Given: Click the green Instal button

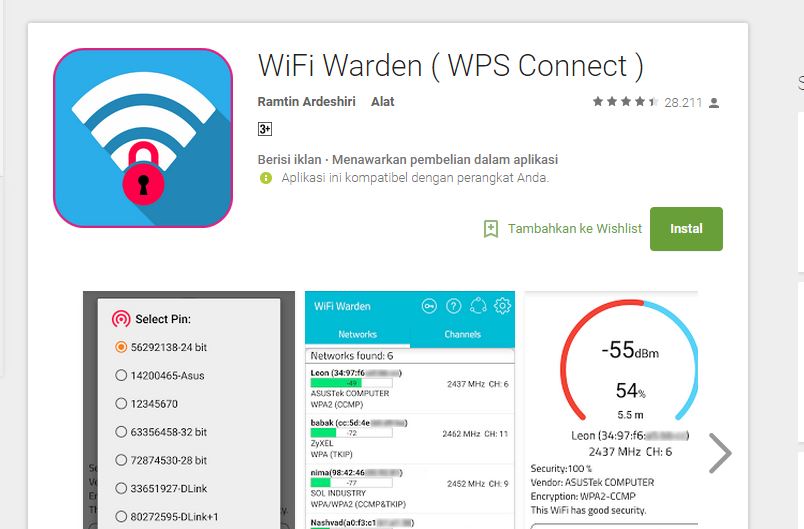Looking at the screenshot, I should [x=686, y=229].
